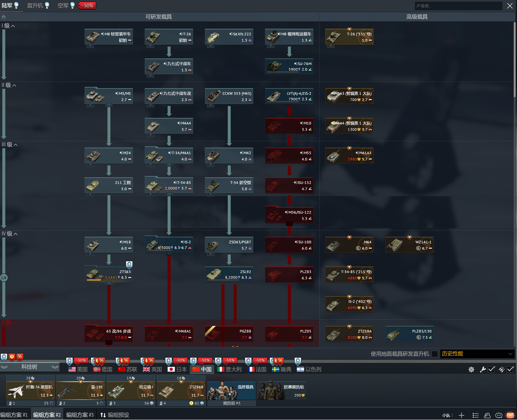The image size is (517, 420).
Task: Select the ZTZ59A premium vehicle card
Action: coord(349,334)
